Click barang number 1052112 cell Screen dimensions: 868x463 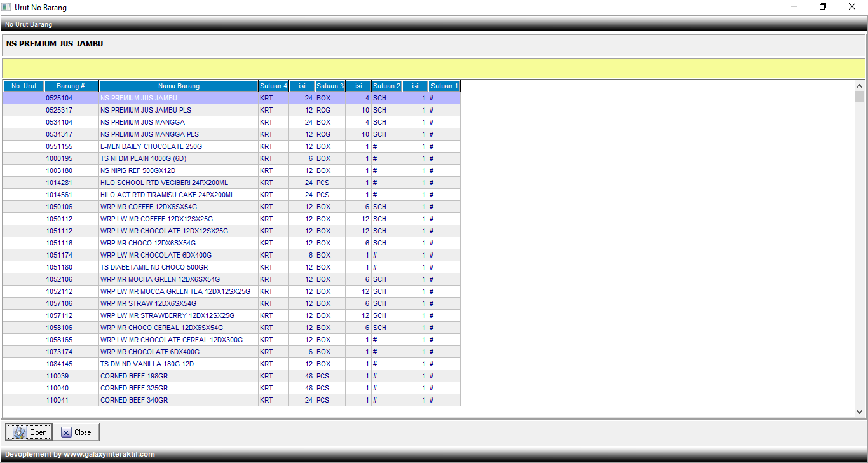[x=59, y=291]
